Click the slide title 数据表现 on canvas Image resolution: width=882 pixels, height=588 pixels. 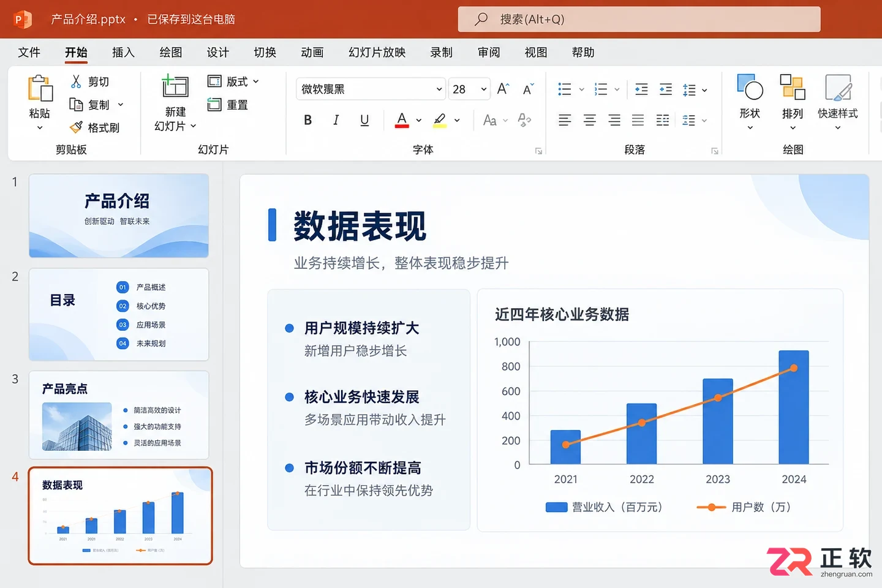[360, 226]
